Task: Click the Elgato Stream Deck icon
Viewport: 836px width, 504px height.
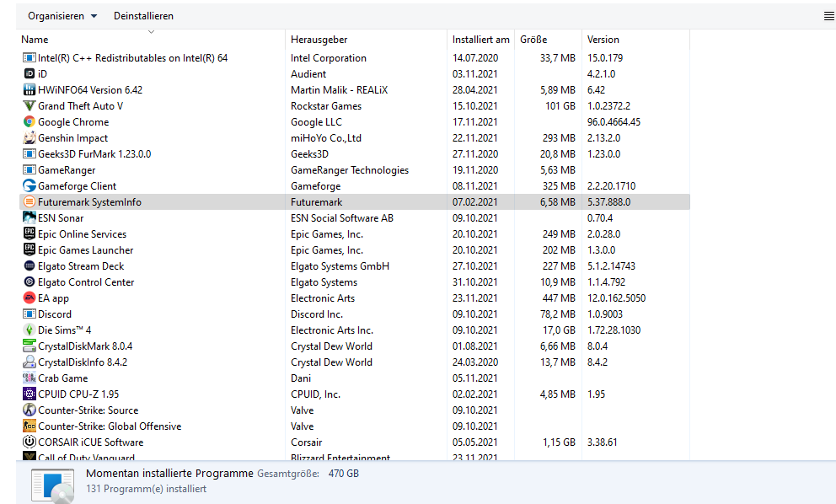Action: (29, 265)
